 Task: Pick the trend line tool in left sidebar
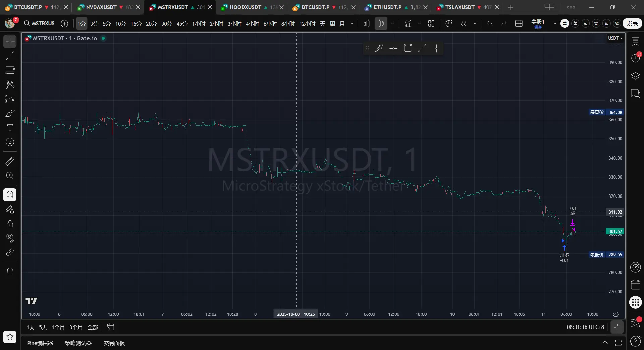click(x=10, y=56)
